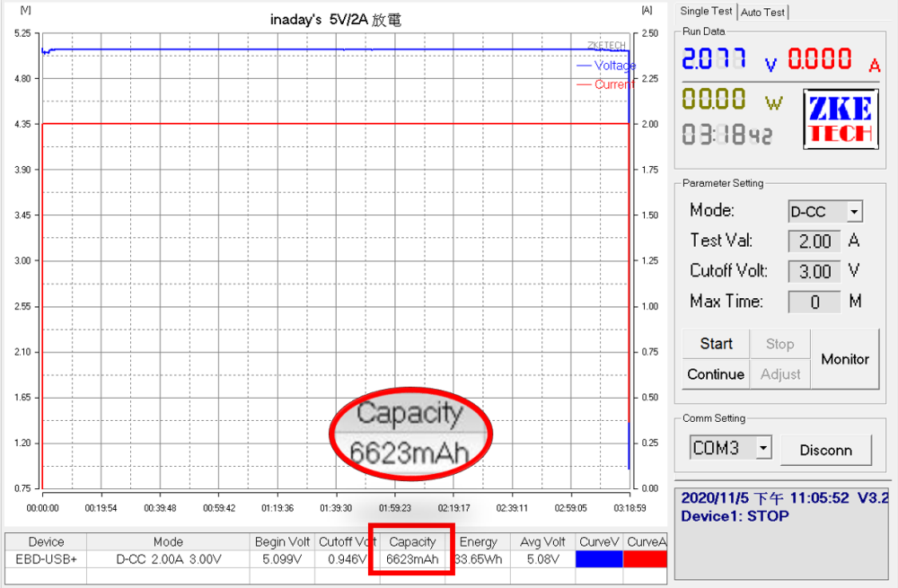898x588 pixels.
Task: Click the Capacity 6623mAh table cell
Action: click(x=412, y=559)
